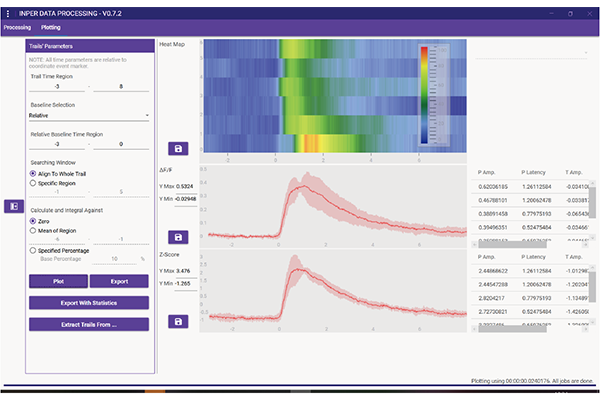The height and width of the screenshot is (400, 600).
Task: Select Mean of Region option
Action: coord(34,230)
